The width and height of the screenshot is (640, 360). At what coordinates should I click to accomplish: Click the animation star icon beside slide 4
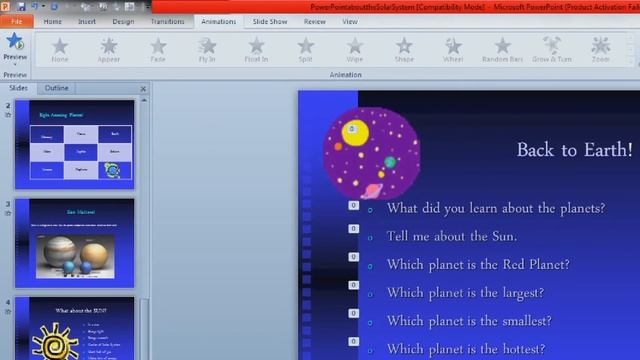click(x=8, y=312)
